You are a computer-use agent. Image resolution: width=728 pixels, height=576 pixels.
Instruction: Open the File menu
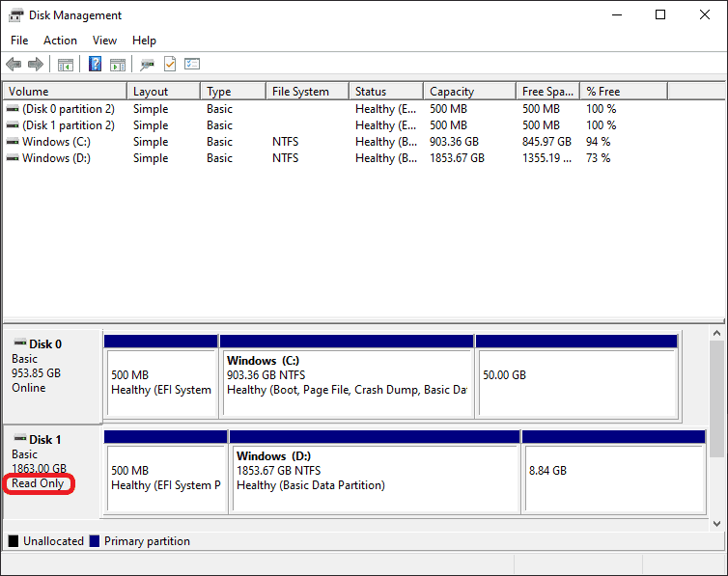tap(19, 41)
